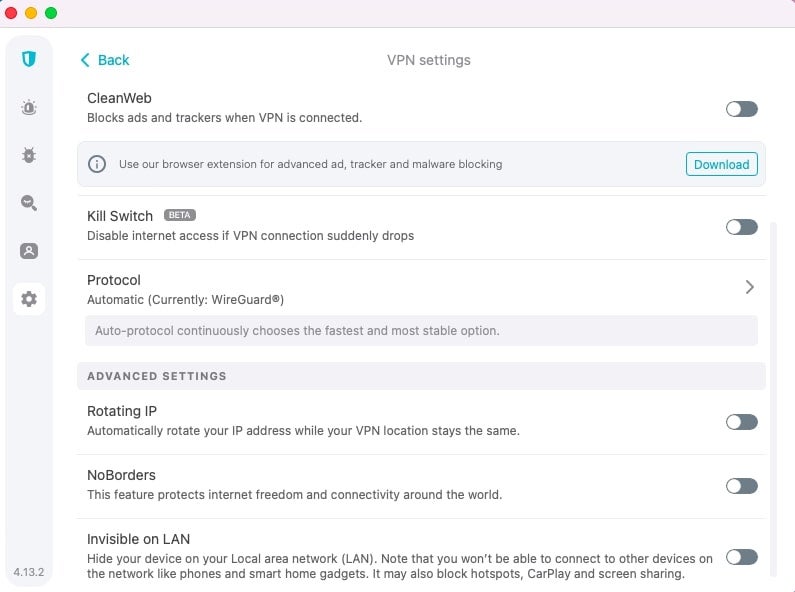
Task: Download the browser extension
Action: (x=721, y=164)
